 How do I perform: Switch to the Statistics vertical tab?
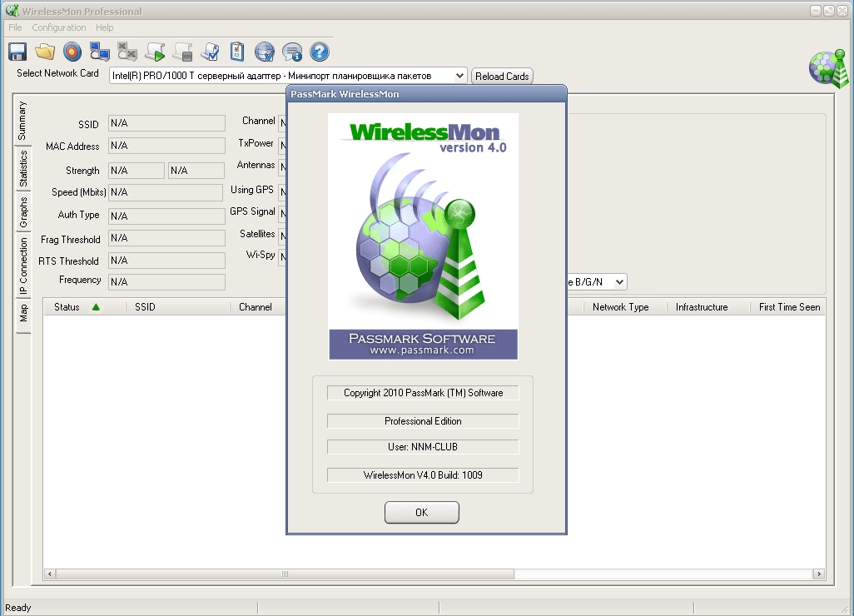coord(22,169)
